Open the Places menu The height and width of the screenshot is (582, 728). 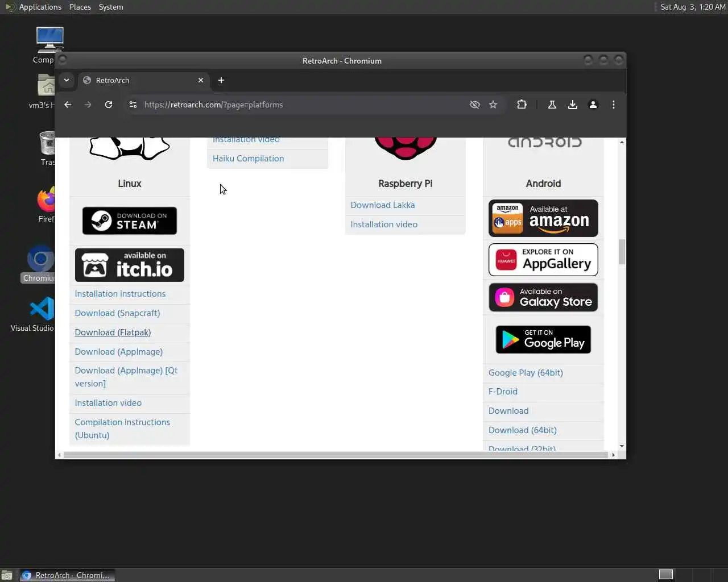[80, 7]
